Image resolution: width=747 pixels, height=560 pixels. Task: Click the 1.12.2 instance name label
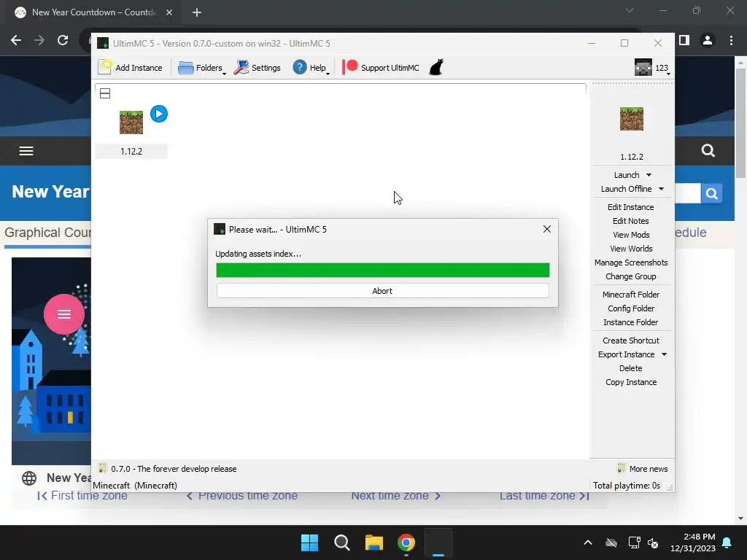[131, 152]
